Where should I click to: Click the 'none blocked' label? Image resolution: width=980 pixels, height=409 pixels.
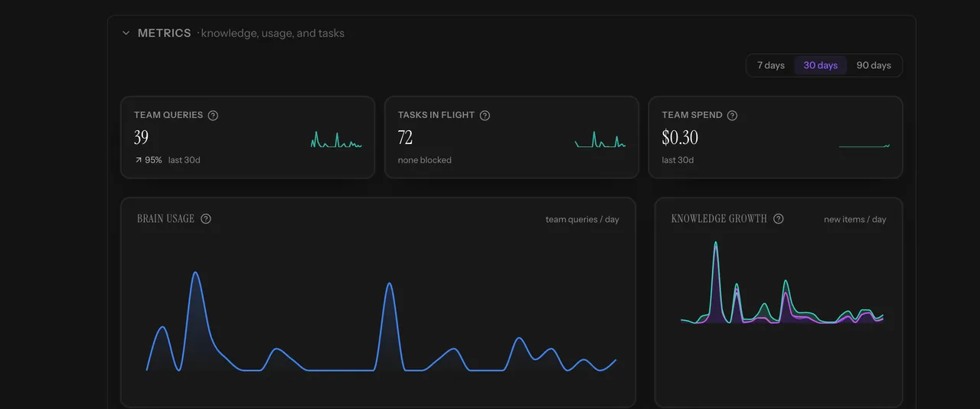point(425,160)
